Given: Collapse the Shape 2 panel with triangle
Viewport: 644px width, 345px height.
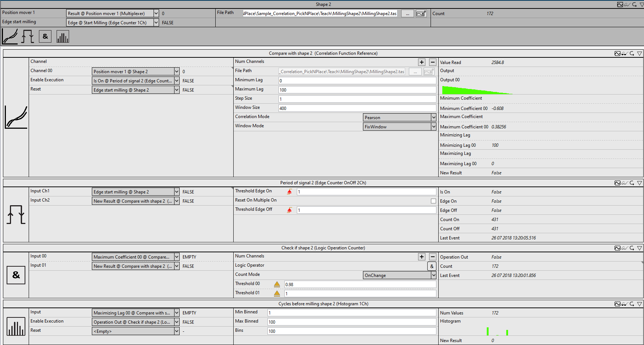Looking at the screenshot, I should [x=641, y=4].
